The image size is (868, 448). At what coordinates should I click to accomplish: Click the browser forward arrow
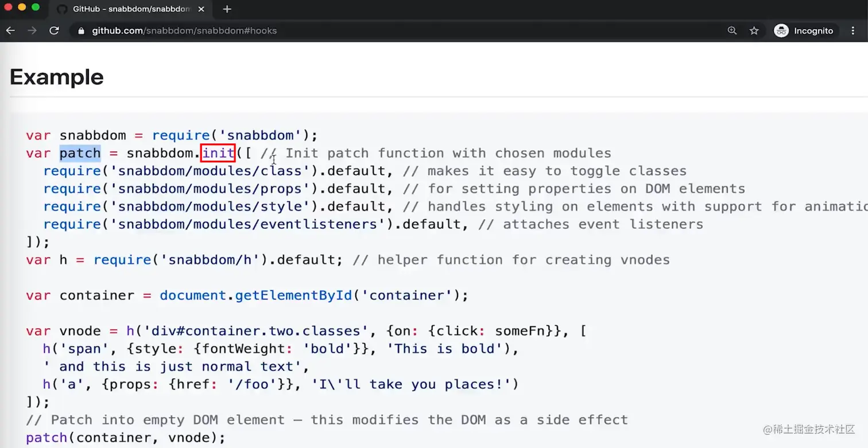tap(32, 30)
